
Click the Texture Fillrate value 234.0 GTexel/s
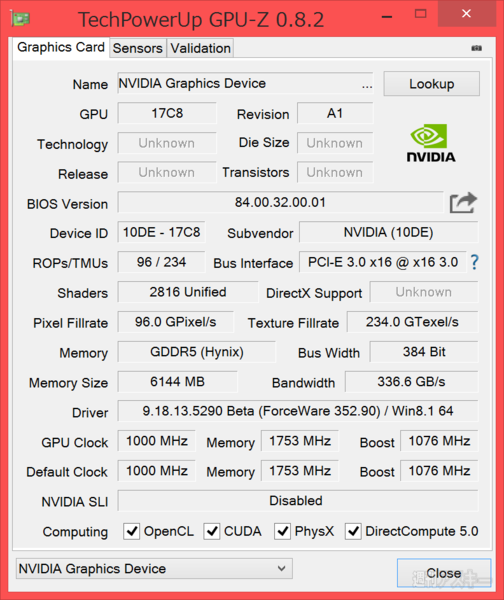[413, 322]
